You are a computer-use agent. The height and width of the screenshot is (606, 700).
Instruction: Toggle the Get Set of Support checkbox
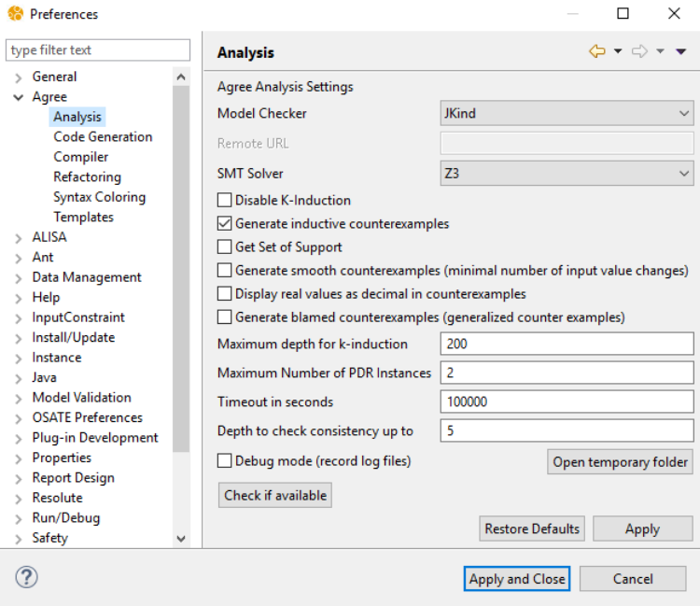[x=225, y=247]
